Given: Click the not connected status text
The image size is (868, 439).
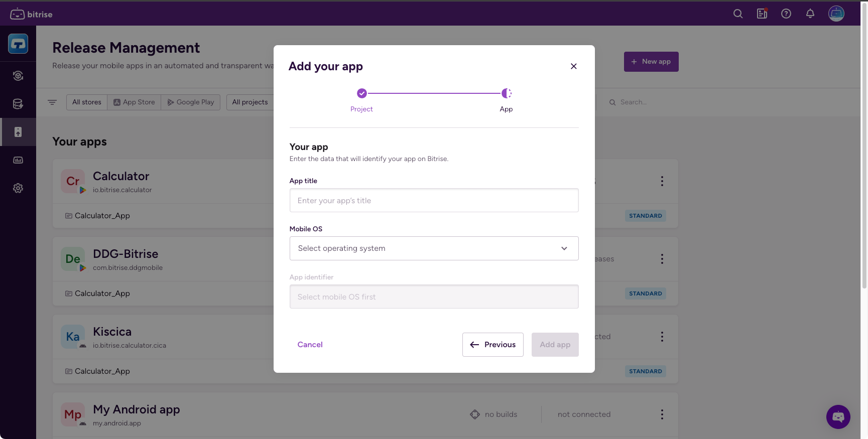Looking at the screenshot, I should [584, 414].
